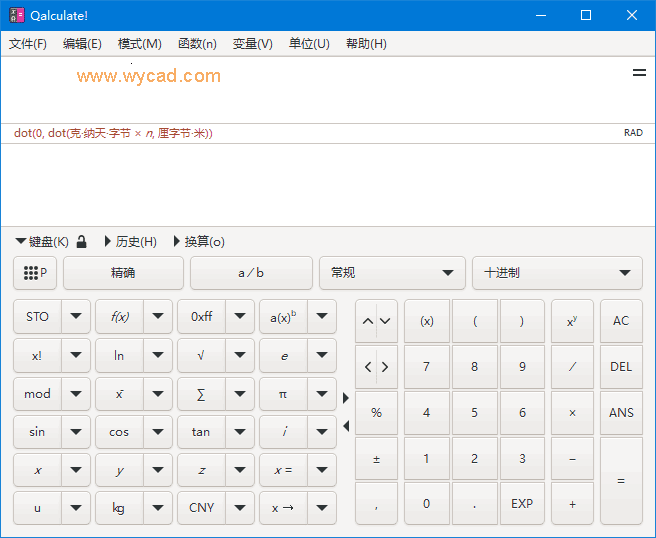Open the 模式(M) menu
This screenshot has height=538, width=656.
[139, 44]
